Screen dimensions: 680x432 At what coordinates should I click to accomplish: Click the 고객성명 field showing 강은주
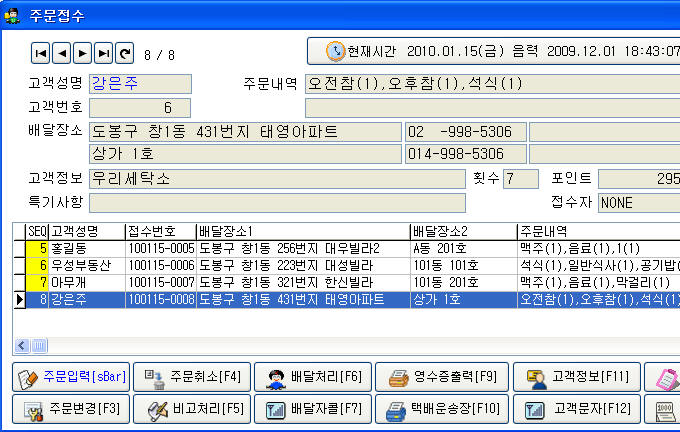click(141, 84)
